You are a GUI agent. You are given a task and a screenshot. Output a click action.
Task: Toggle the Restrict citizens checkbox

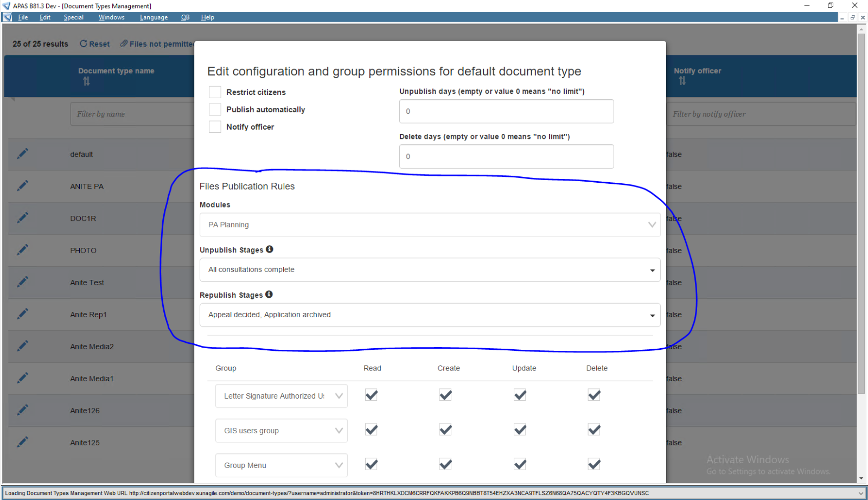coord(215,92)
